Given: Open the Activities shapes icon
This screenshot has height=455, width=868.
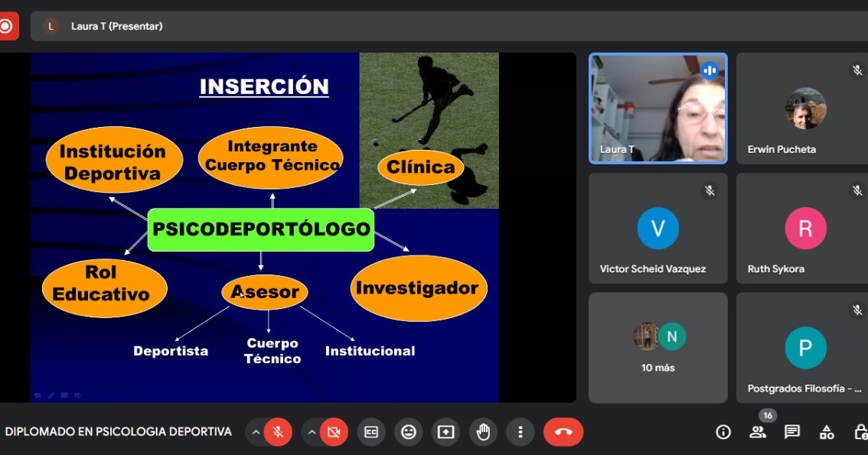Looking at the screenshot, I should tap(827, 432).
